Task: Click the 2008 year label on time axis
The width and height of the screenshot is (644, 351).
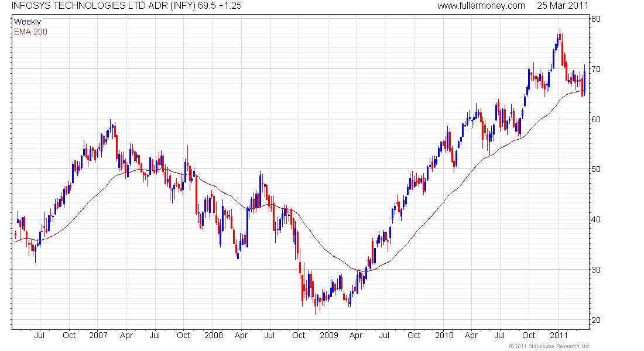Action: pos(214,335)
